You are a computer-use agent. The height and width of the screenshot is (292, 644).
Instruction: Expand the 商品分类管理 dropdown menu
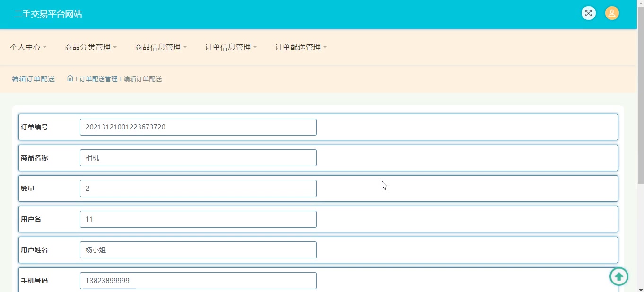[x=91, y=47]
